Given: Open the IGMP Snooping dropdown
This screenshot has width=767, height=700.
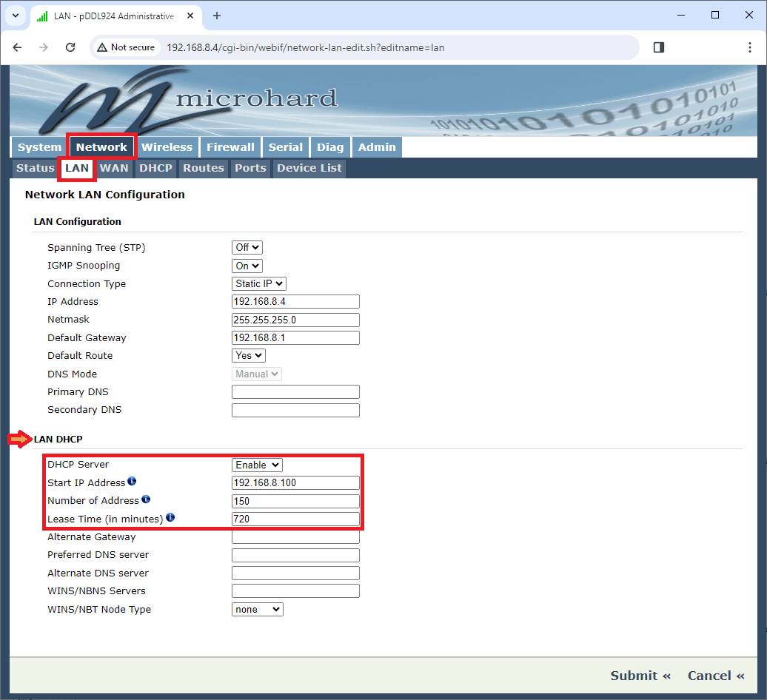Looking at the screenshot, I should pos(247,266).
